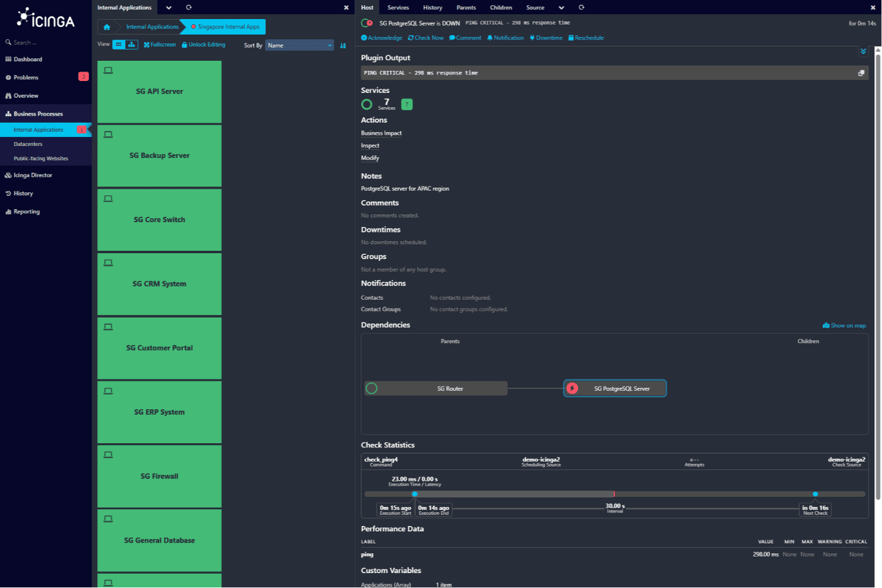Open the SG Backup Server tile
The image size is (882, 588).
click(159, 155)
